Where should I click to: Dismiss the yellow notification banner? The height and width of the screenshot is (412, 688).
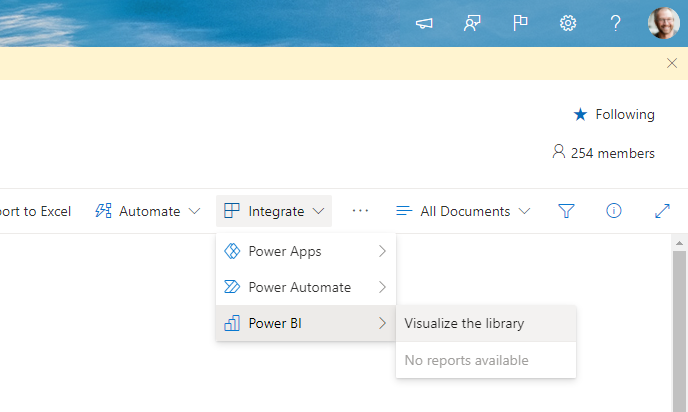(x=672, y=63)
